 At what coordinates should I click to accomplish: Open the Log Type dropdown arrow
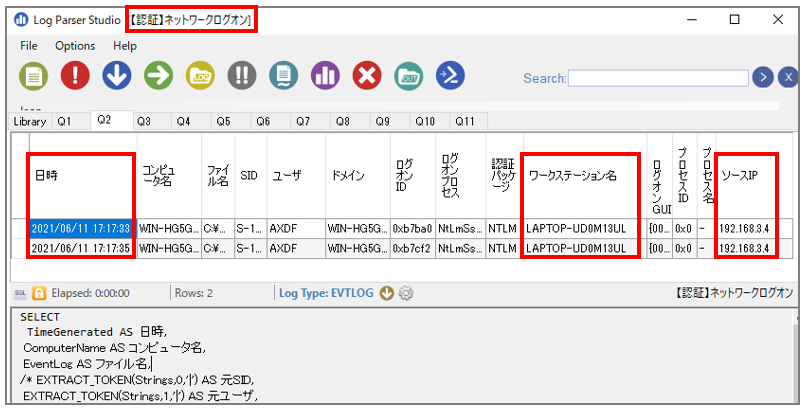[x=387, y=293]
